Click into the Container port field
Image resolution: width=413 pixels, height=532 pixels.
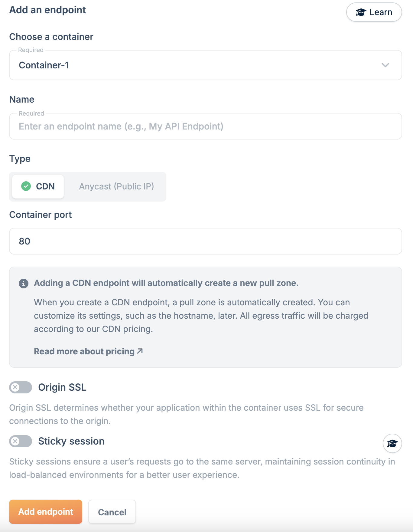(206, 241)
